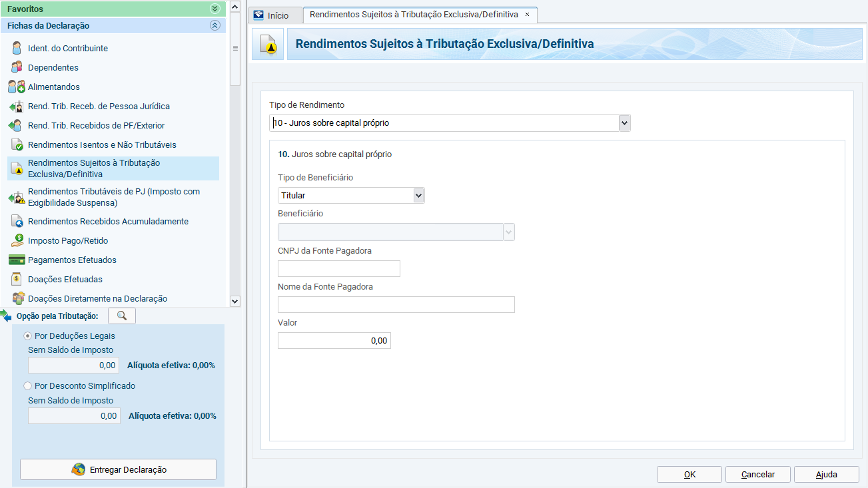
Task: Open Rendimentos Isentos e Não Tributáveis icon
Action: 17,144
